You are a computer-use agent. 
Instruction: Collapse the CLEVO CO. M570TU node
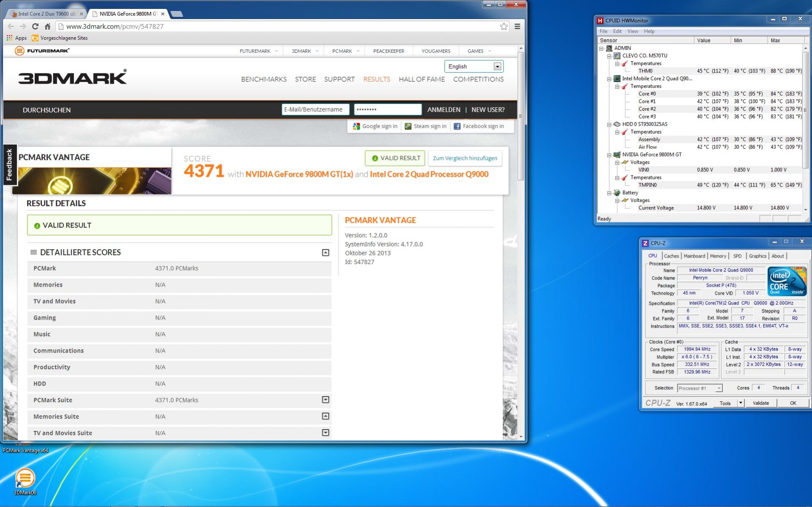(609, 56)
